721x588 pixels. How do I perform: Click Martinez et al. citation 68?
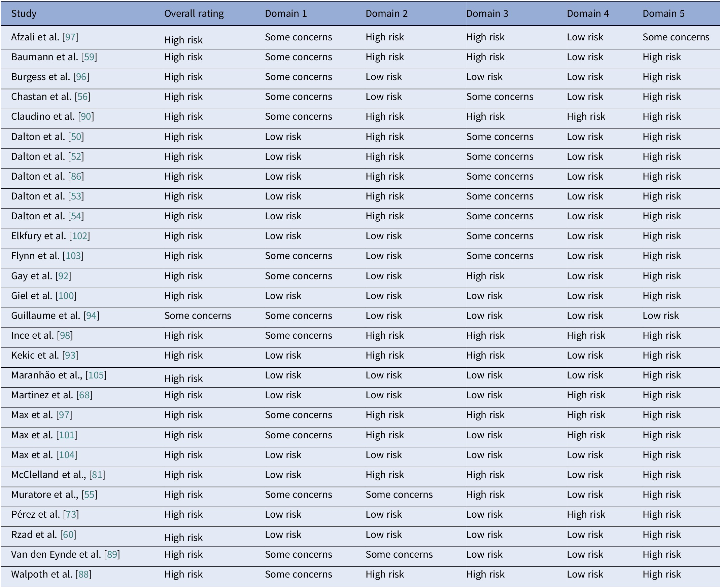coord(84,395)
